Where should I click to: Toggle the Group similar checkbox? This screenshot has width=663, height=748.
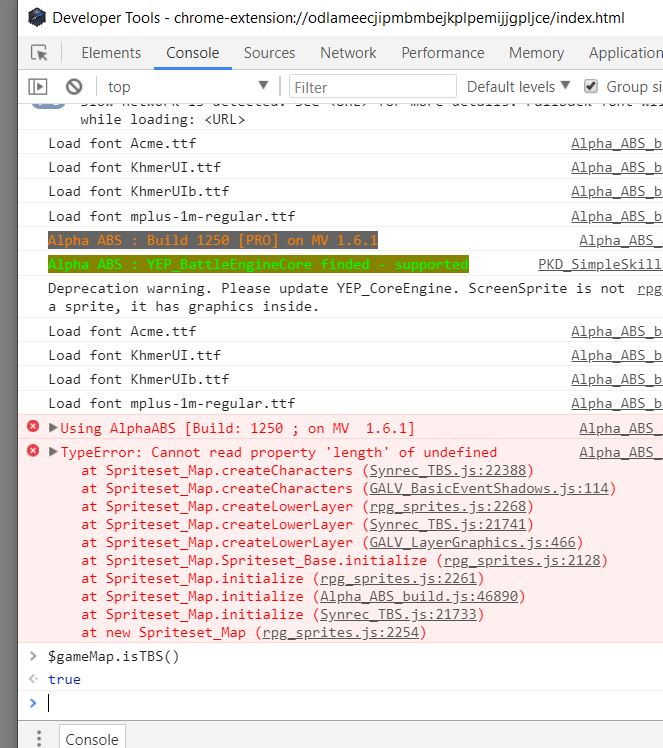click(x=590, y=86)
